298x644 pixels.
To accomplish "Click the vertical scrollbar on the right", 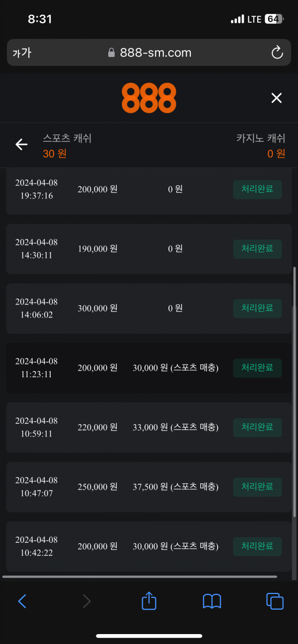I will click(x=295, y=397).
